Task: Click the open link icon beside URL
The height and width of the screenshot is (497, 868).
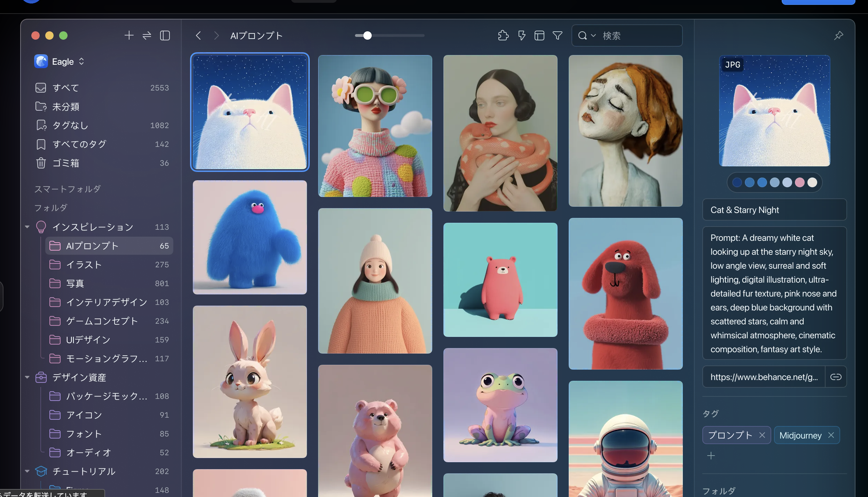Action: point(836,377)
